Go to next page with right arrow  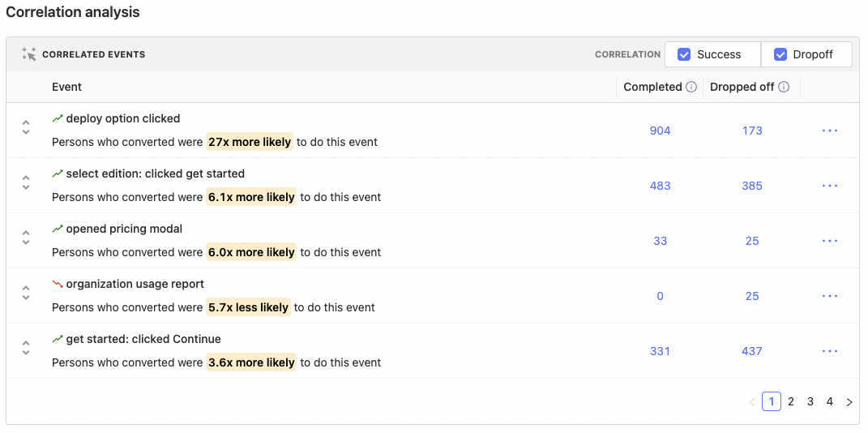(849, 402)
